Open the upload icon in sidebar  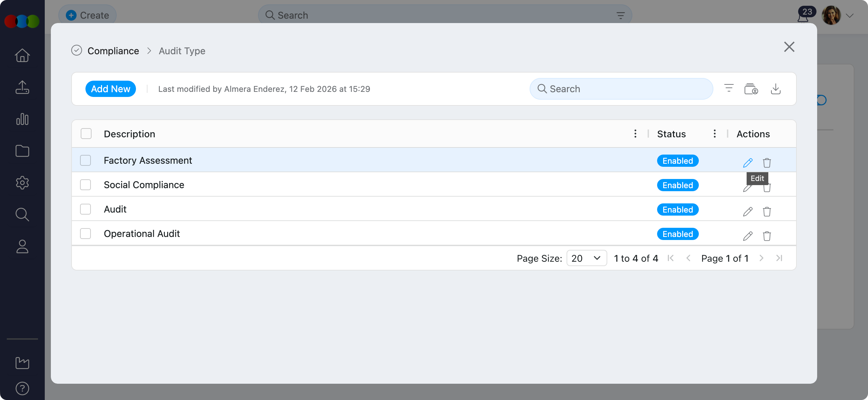pyautogui.click(x=22, y=87)
